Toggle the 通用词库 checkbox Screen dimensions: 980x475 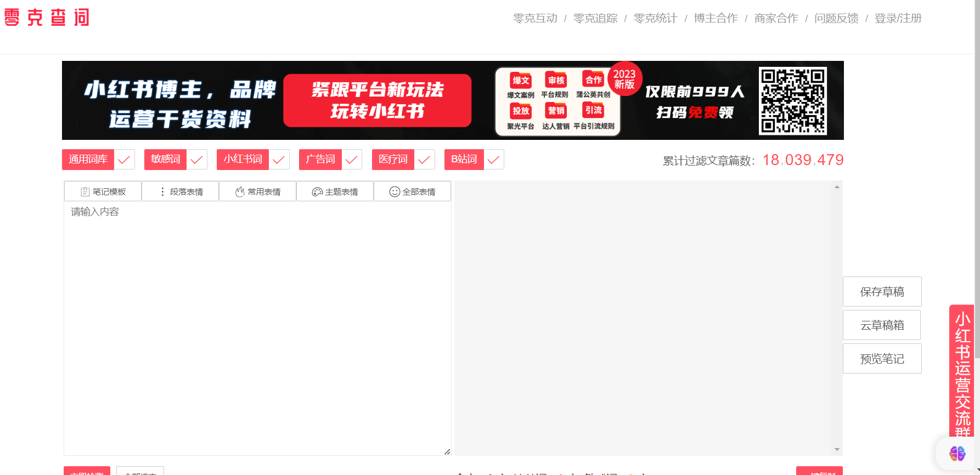[124, 160]
